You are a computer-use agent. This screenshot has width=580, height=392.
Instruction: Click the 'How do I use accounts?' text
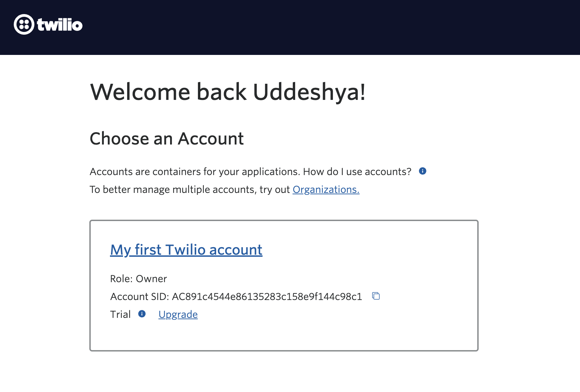pyautogui.click(x=357, y=172)
